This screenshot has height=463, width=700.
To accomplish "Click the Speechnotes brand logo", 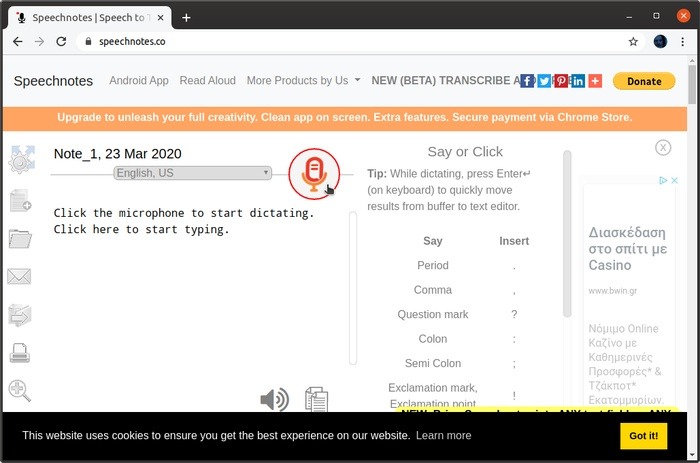I will [53, 81].
